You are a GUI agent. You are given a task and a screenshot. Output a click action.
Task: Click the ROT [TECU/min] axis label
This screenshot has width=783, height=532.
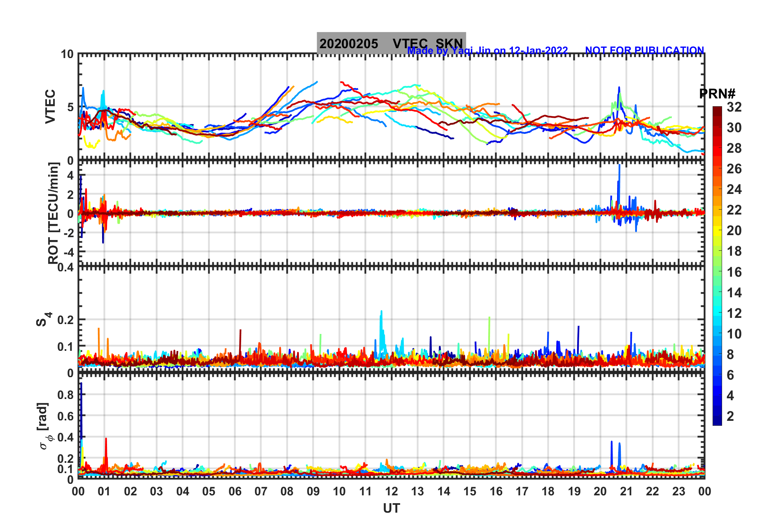click(x=54, y=213)
